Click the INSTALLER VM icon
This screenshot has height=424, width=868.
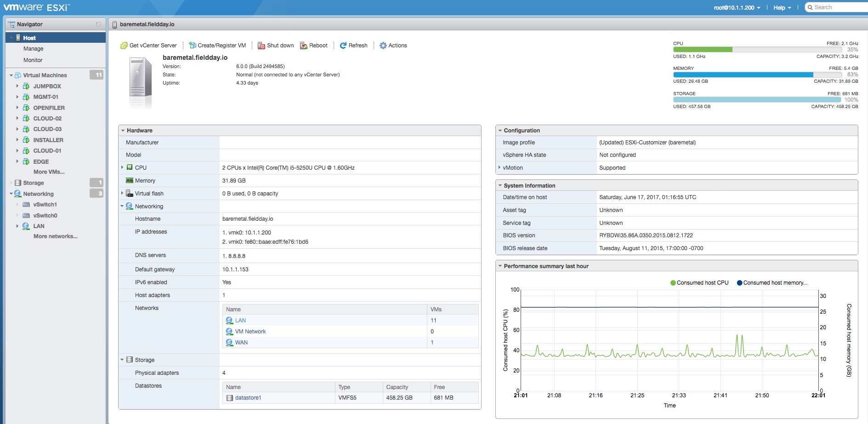point(26,140)
